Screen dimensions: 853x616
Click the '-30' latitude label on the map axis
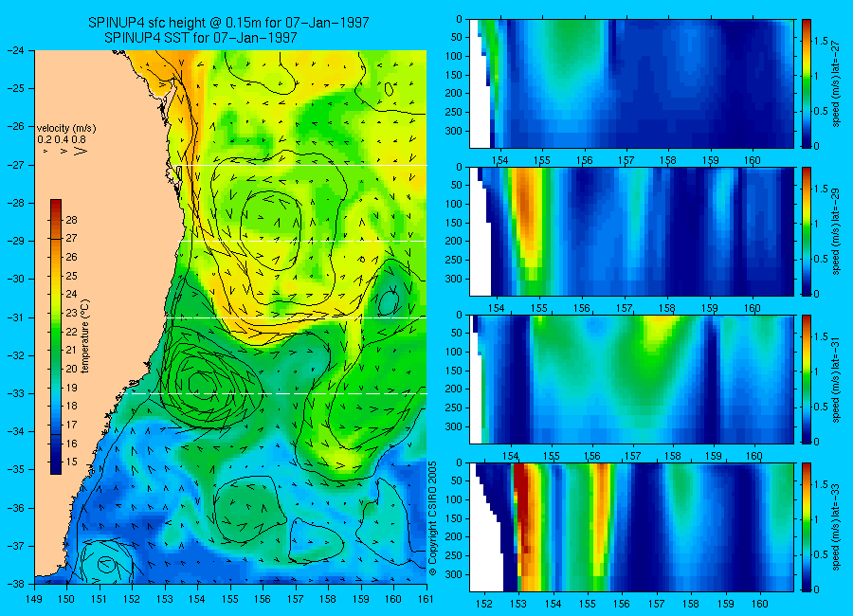pos(15,280)
